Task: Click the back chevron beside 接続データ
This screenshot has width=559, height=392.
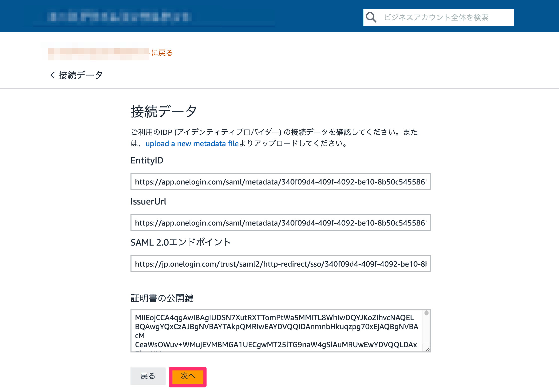Action: 52,75
